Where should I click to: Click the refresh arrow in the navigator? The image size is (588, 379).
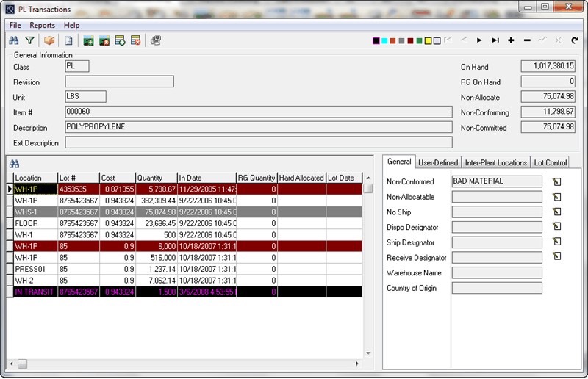point(575,40)
